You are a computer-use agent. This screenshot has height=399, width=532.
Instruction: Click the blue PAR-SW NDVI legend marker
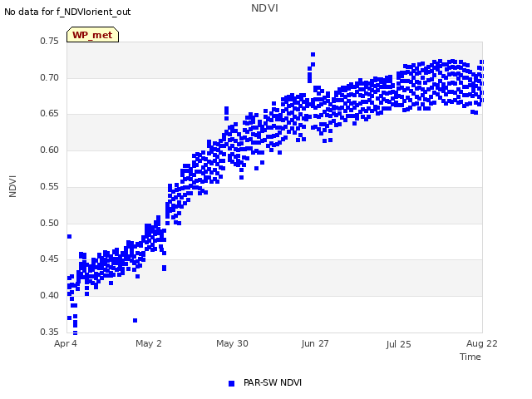(231, 383)
